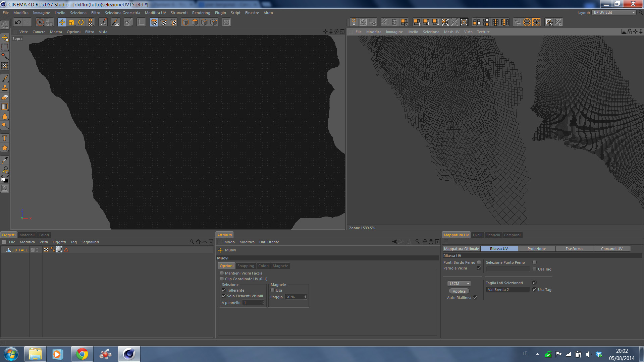The height and width of the screenshot is (362, 644).
Task: Toggle Auto Riallinea checkbox
Action: [475, 298]
